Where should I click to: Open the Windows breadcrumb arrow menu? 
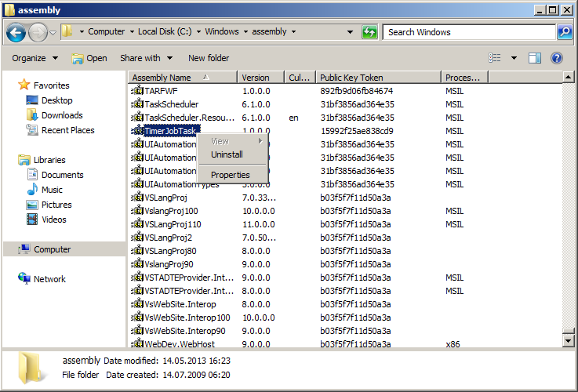coord(245,31)
